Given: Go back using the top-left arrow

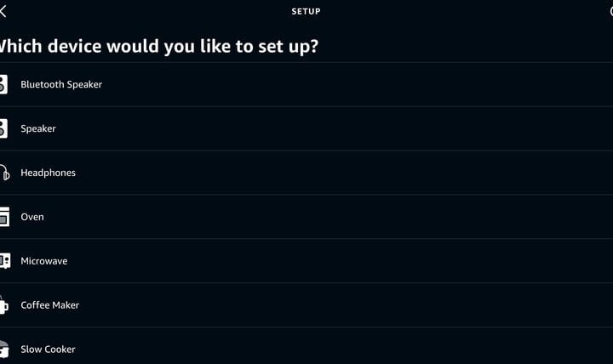Looking at the screenshot, I should pyautogui.click(x=3, y=11).
